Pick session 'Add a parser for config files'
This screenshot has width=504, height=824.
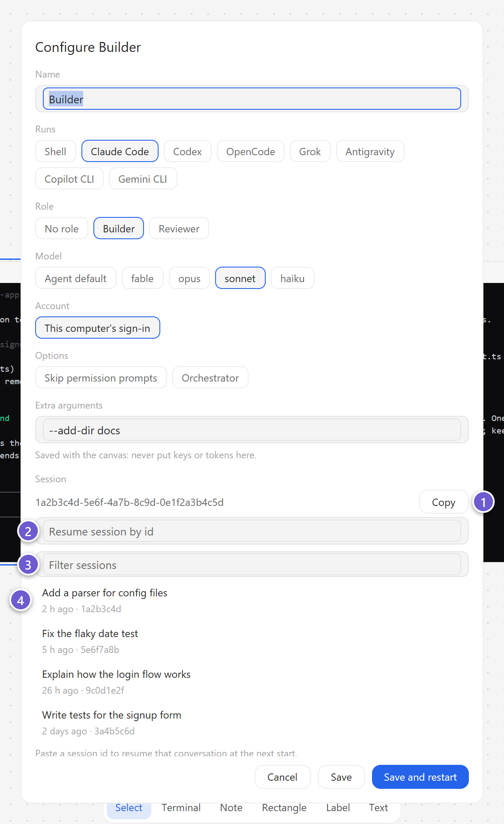(252, 600)
